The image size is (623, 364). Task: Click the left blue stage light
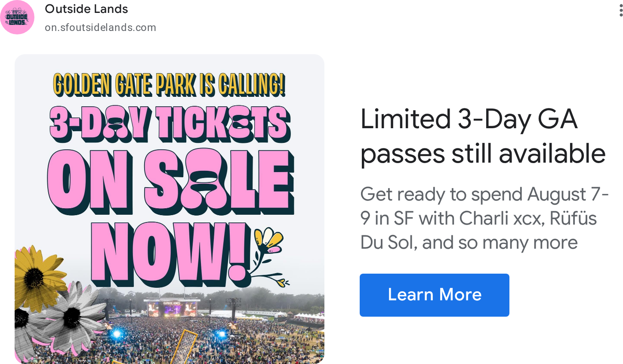tap(116, 333)
